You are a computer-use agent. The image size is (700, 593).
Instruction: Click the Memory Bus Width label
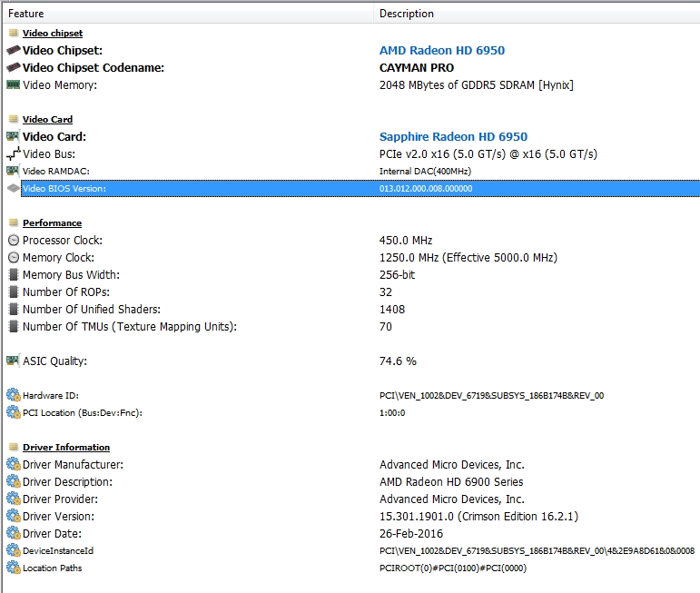coord(72,274)
